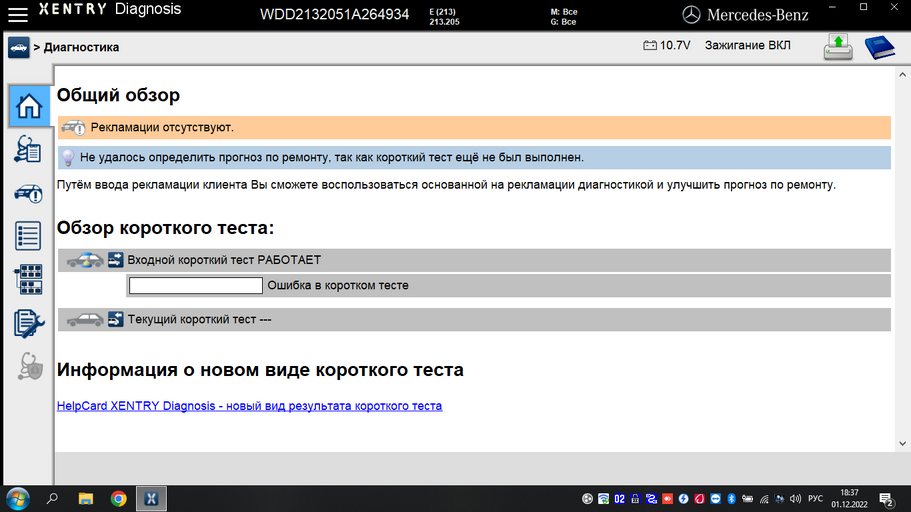Viewport: 911px width, 512px height.
Task: Click the printer upload icon
Action: point(838,46)
